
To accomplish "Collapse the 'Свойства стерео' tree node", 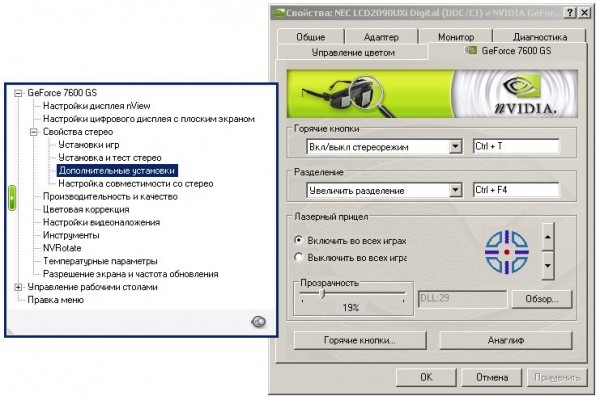I will pyautogui.click(x=34, y=132).
